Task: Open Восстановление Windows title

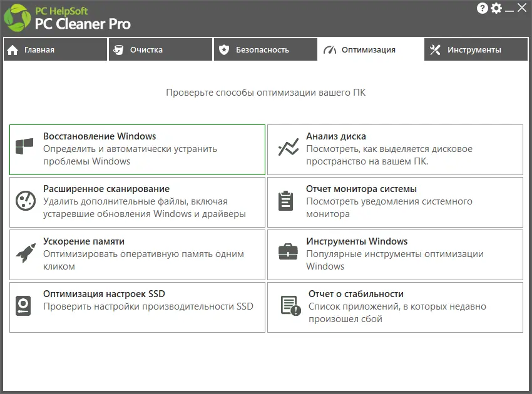Action: pos(100,136)
